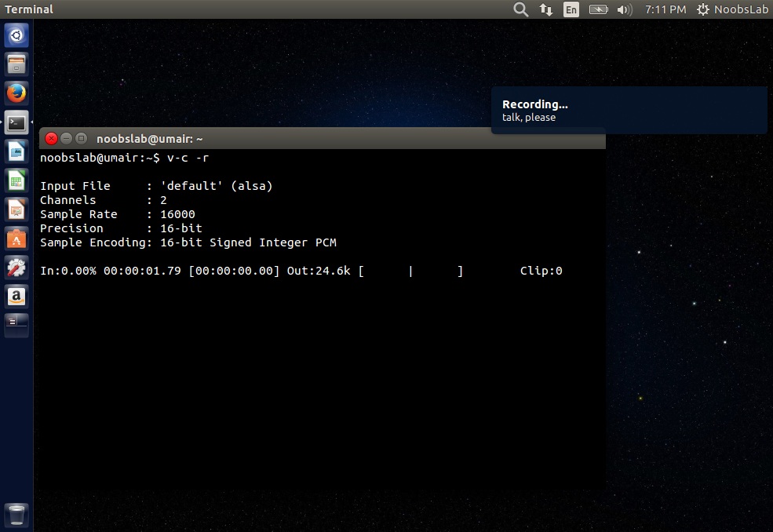Select the Terminal icon in the launcher
Viewport: 773px width, 532px height.
pos(16,122)
